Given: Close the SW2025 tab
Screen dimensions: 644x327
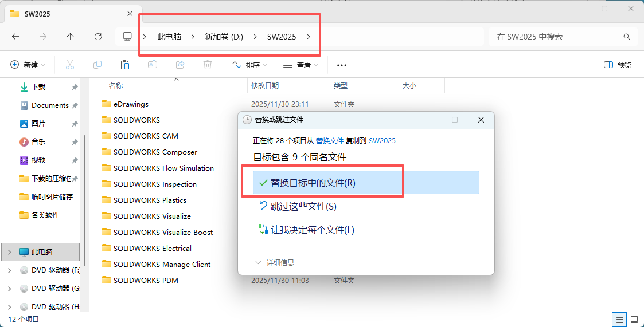Looking at the screenshot, I should (x=130, y=14).
